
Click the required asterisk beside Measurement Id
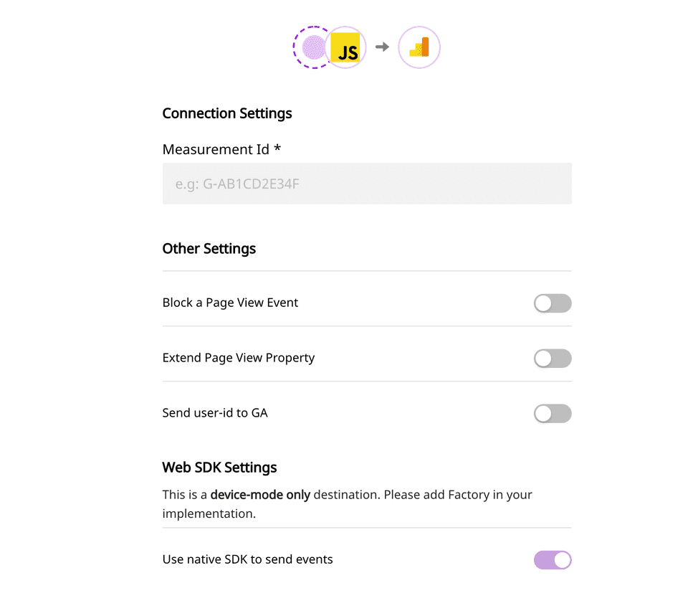tap(277, 149)
